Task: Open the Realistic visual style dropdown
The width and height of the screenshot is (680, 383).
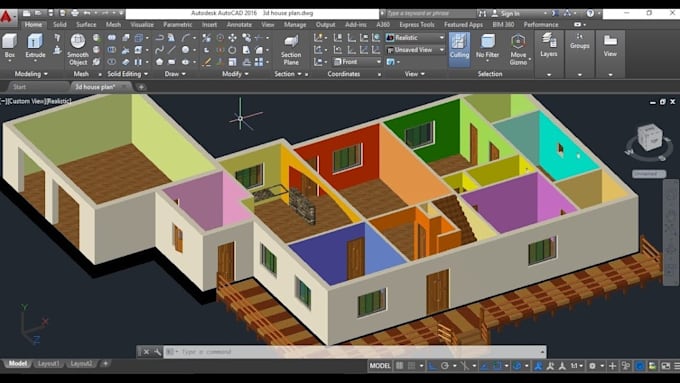Action: pos(415,38)
